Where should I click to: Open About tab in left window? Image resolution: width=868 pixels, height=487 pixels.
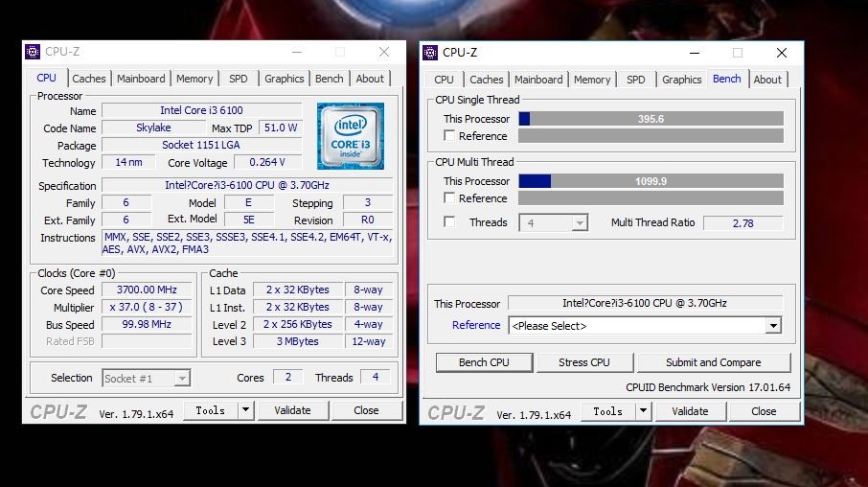[370, 79]
